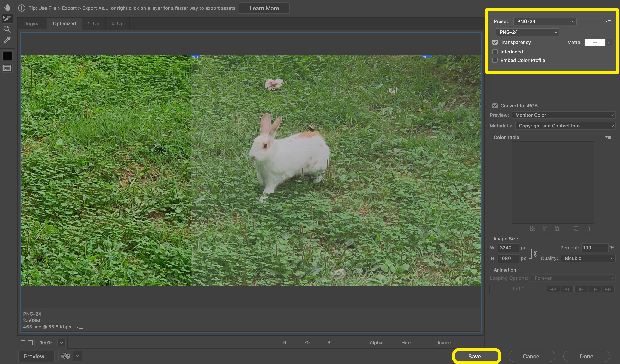
Task: Open the Optimize panel menu icon
Action: pos(608,22)
